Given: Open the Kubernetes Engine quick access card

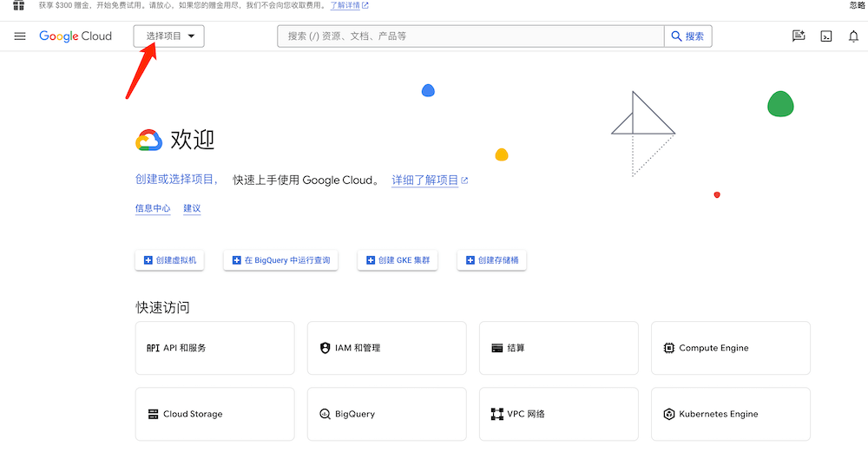Looking at the screenshot, I should pos(730,414).
